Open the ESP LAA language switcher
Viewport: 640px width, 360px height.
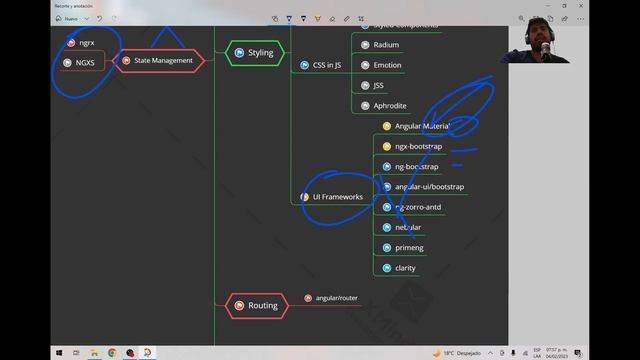(x=537, y=353)
